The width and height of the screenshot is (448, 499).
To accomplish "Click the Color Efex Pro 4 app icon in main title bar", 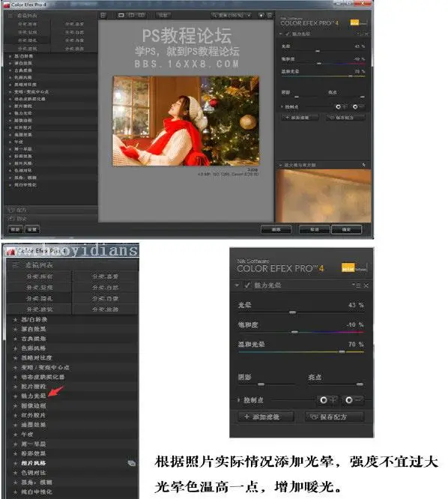I will pos(6,4).
